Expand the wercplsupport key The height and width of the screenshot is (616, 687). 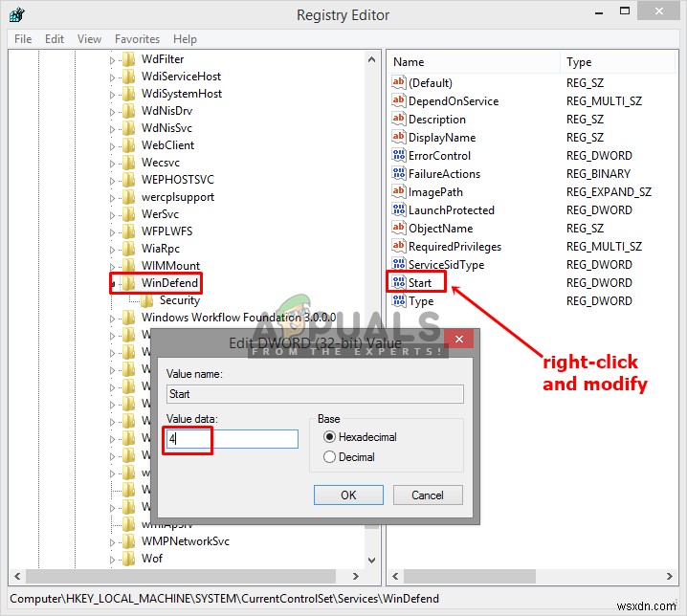click(112, 198)
